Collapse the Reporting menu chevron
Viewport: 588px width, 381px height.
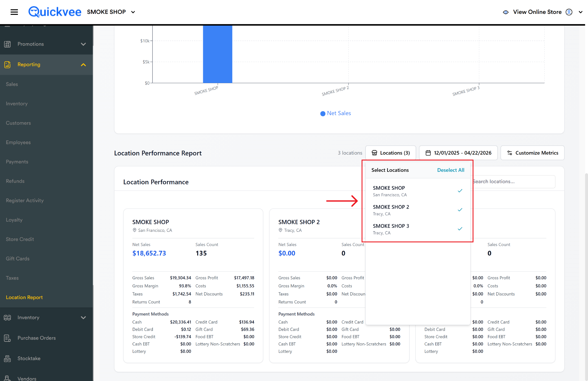coord(83,64)
